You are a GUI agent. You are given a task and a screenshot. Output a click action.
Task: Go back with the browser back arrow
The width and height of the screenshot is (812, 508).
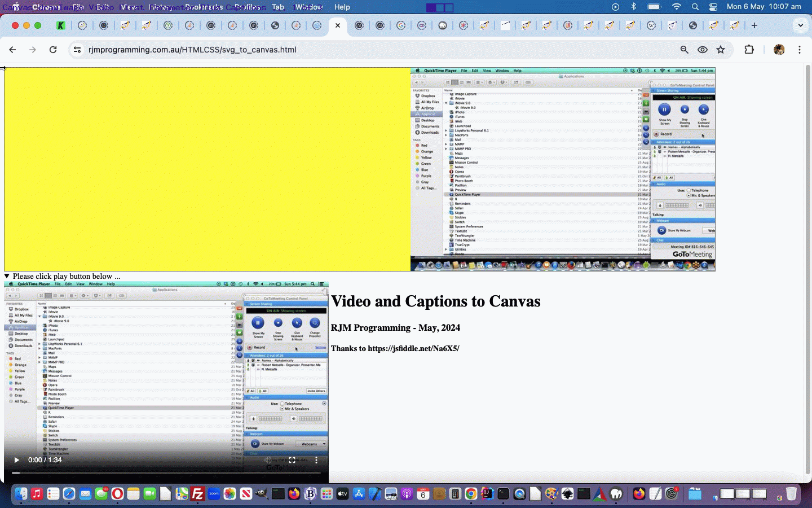click(x=12, y=50)
